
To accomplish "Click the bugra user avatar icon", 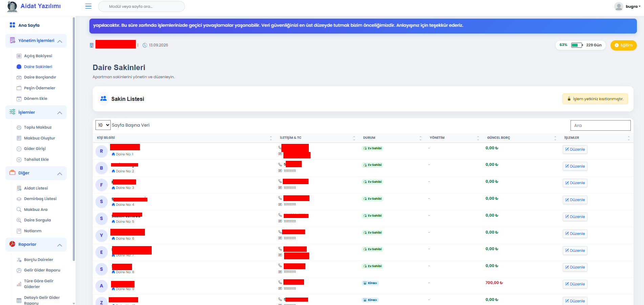I will 619,6.
